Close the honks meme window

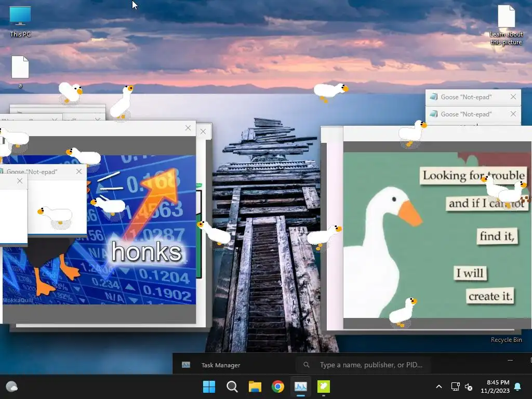point(188,128)
